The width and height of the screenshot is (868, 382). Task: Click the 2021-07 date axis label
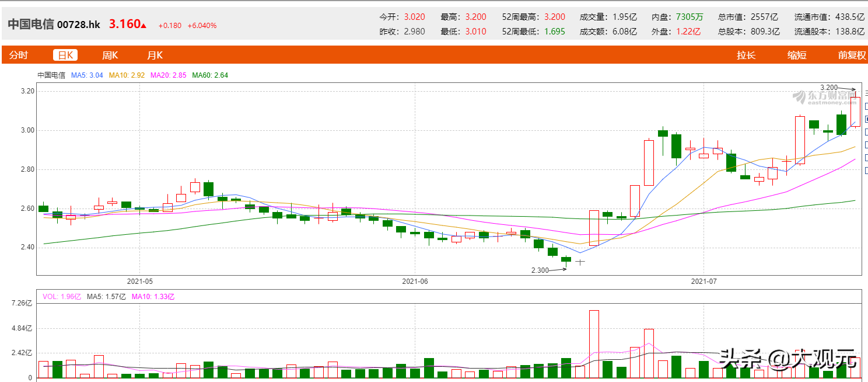pos(704,281)
